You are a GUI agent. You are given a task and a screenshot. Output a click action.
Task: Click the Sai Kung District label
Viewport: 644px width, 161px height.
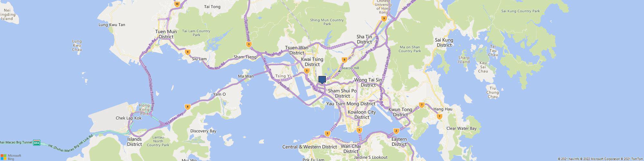[x=444, y=43]
